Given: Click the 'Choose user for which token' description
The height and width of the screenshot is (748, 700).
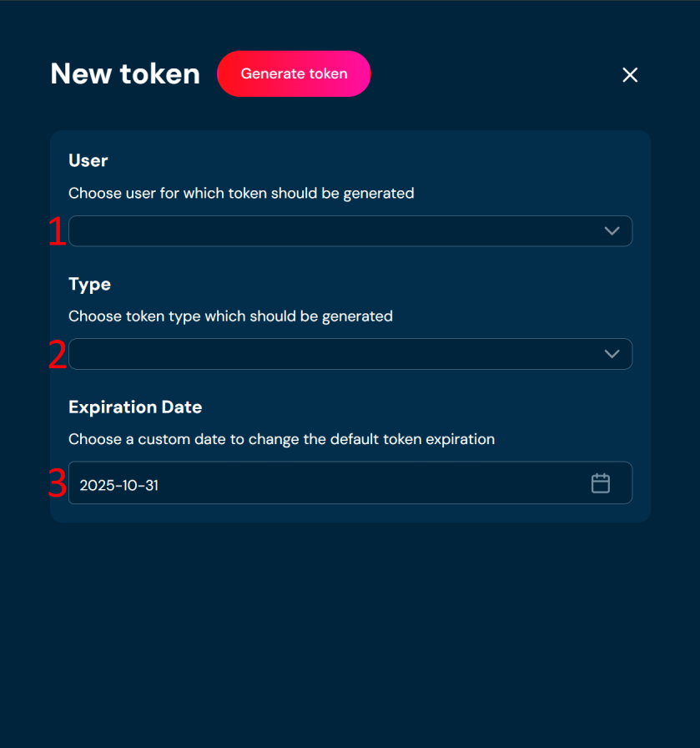Looking at the screenshot, I should (241, 193).
